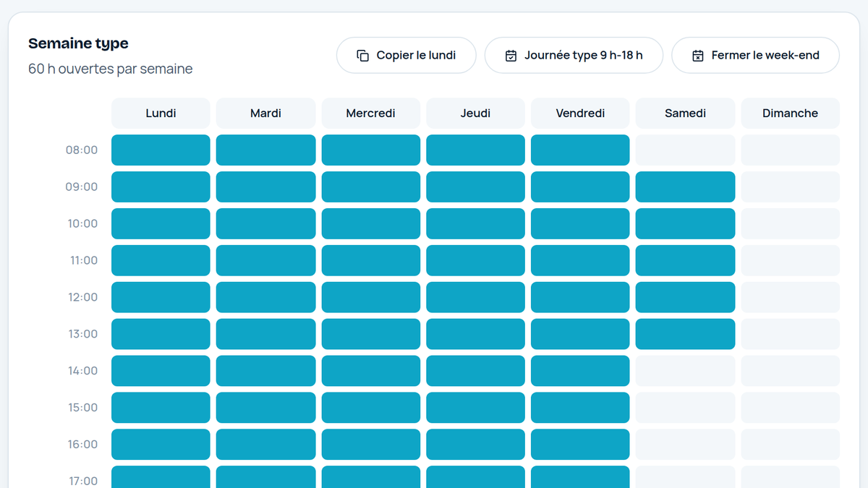The height and width of the screenshot is (488, 868).
Task: Select the Jeudi column header
Action: click(475, 113)
